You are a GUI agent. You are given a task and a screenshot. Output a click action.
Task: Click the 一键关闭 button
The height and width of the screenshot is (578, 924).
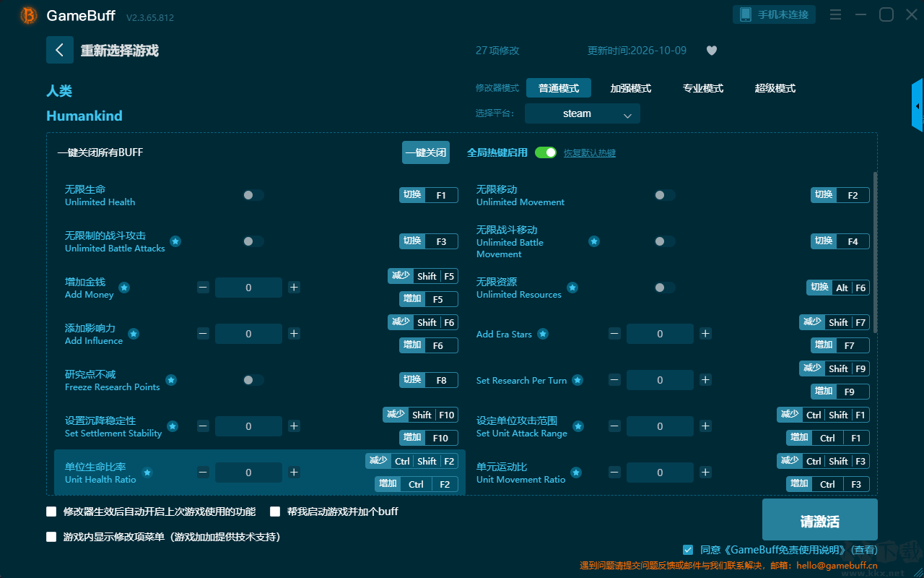[426, 152]
